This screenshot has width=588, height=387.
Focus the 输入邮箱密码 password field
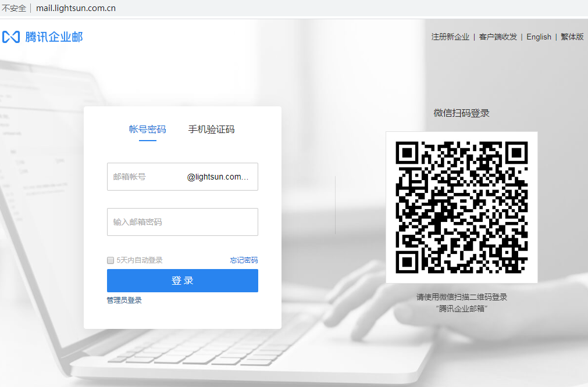182,222
